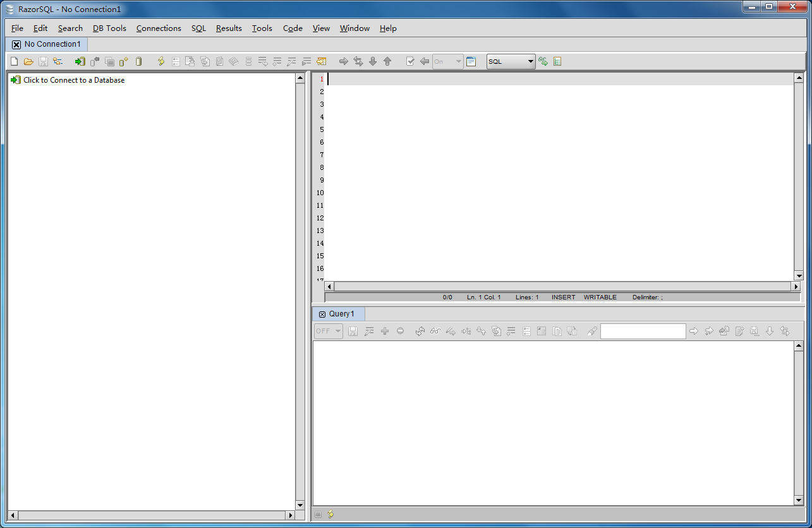The width and height of the screenshot is (812, 528).
Task: Open the Help menu
Action: [x=388, y=28]
